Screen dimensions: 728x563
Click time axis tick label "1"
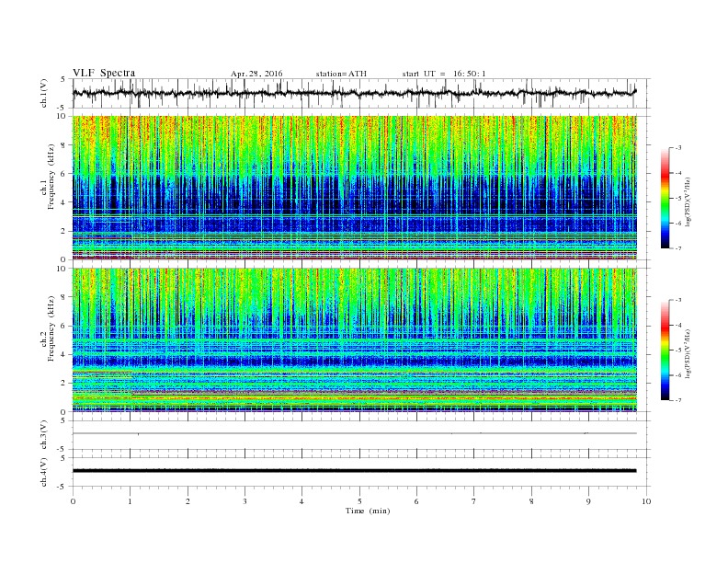coord(130,501)
